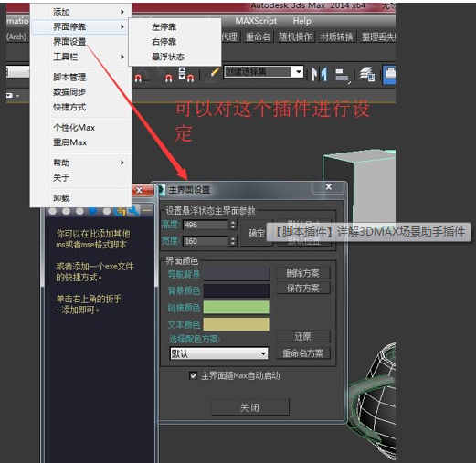Click the 宽度 value field 160
This screenshot has height=463, width=476.
[x=206, y=241]
